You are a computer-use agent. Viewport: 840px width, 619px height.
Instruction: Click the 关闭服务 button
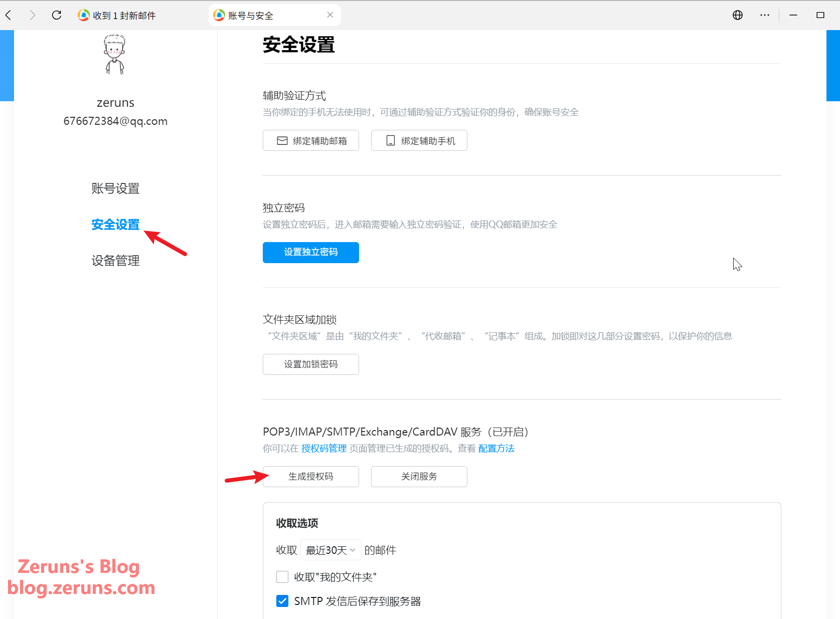419,476
